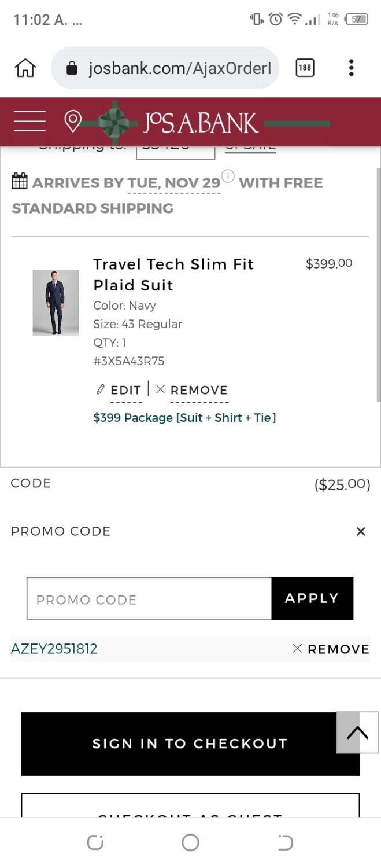The height and width of the screenshot is (868, 381).
Task: Open the $399 Package suit shirt tie link
Action: pos(184,418)
